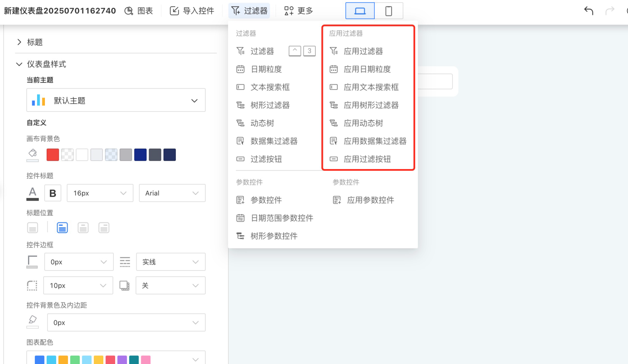Select the highlighted blue left-aligned title position
This screenshot has width=628, height=364.
pos(62,228)
